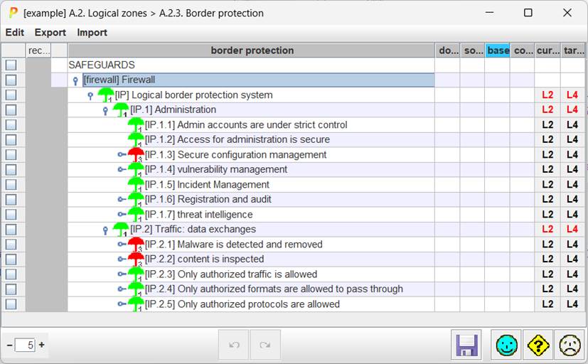Image resolution: width=588 pixels, height=364 pixels.
Task: Tick the checkbox in the [firewall] Firewall row
Action: (x=11, y=80)
